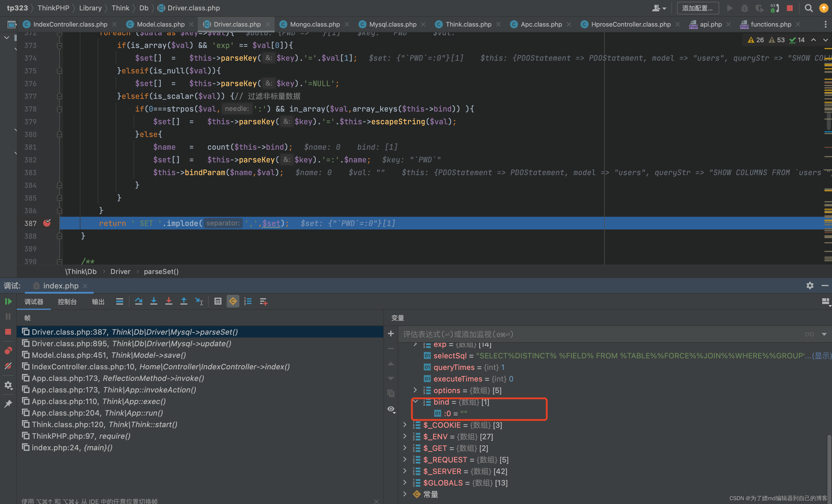
Task: Select the Model.class.php:451 stack frame
Action: click(109, 355)
